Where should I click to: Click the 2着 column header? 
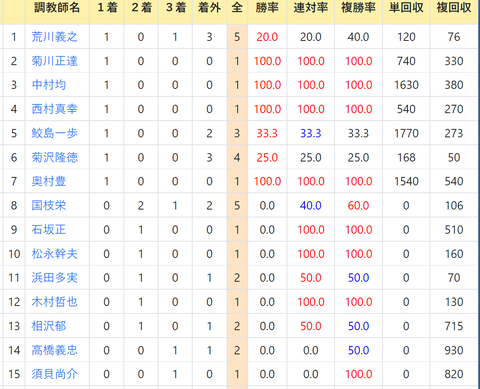[141, 7]
